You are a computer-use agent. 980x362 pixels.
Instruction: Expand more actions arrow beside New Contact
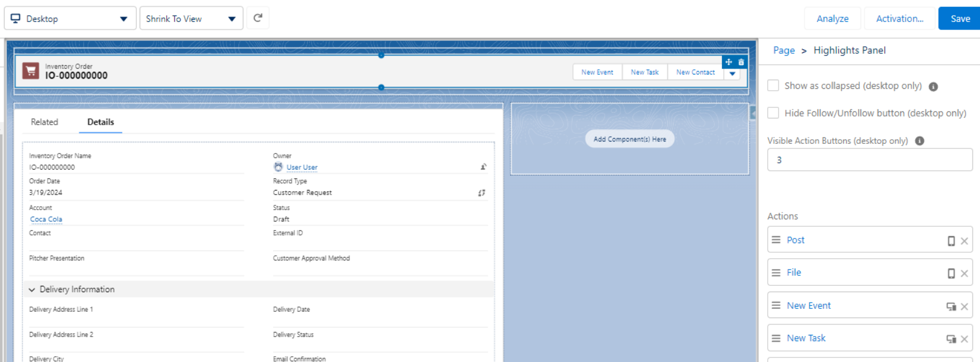click(x=732, y=74)
